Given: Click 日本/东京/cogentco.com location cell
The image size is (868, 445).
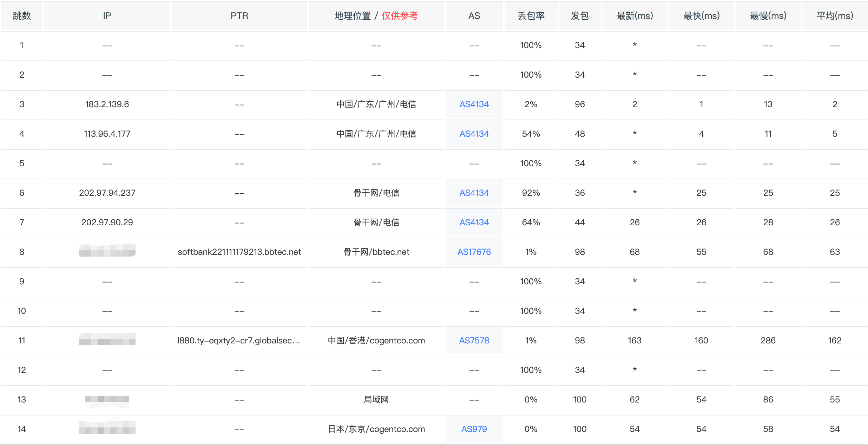Looking at the screenshot, I should (x=376, y=429).
